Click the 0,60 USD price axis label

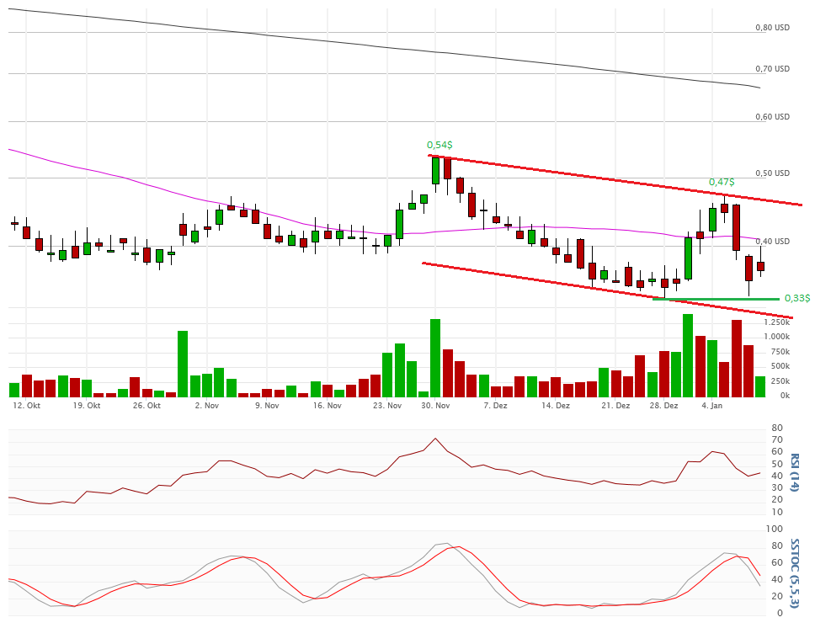click(772, 117)
